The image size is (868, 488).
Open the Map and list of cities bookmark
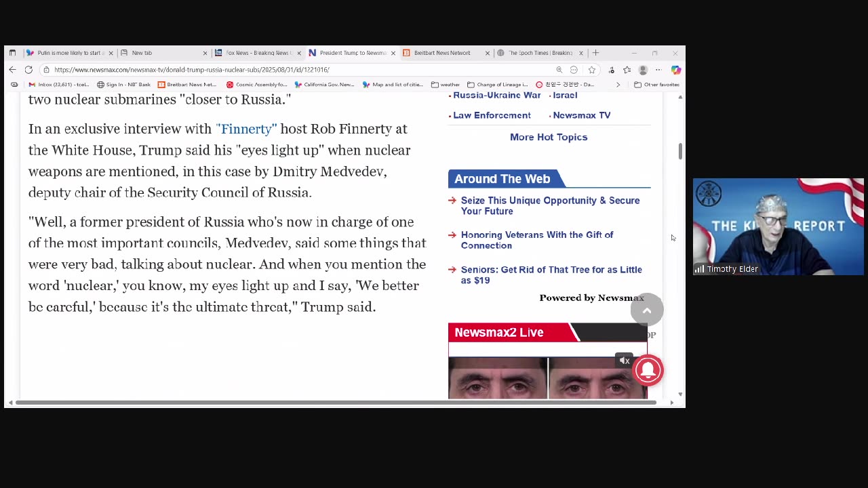pos(393,85)
